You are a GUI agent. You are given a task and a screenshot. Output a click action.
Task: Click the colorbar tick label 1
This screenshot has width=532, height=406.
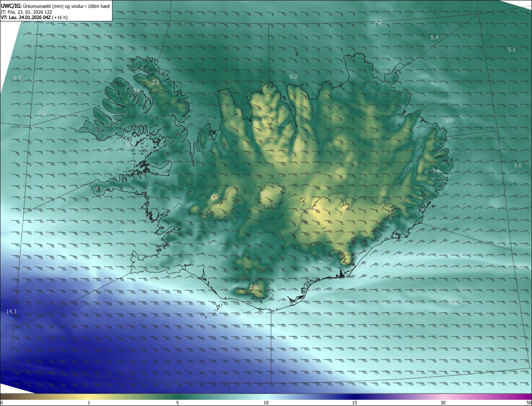click(x=89, y=403)
